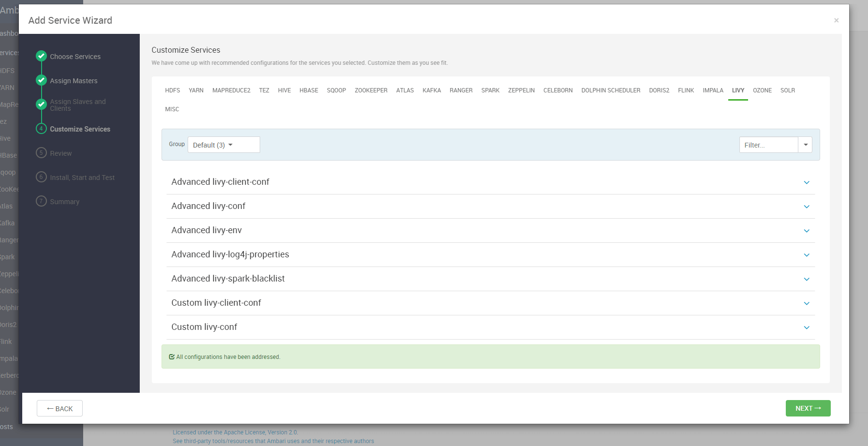The height and width of the screenshot is (446, 868).
Task: Click the green checkmark beside Choose Services
Action: pyautogui.click(x=42, y=56)
